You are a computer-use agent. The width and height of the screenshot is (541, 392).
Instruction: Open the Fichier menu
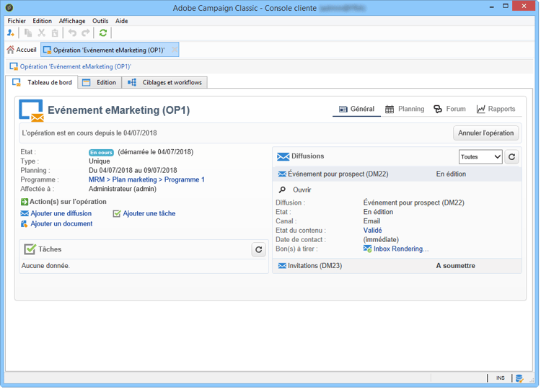pyautogui.click(x=17, y=21)
